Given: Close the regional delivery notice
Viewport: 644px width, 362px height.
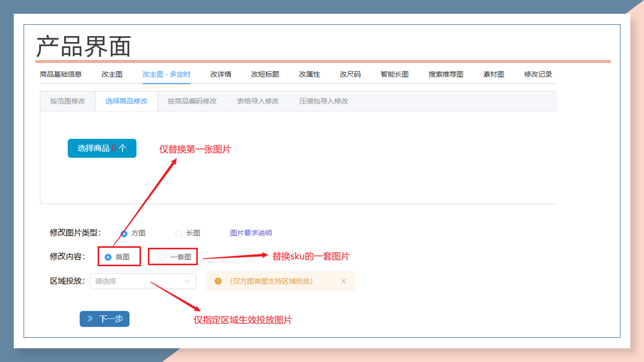Looking at the screenshot, I should coord(343,281).
